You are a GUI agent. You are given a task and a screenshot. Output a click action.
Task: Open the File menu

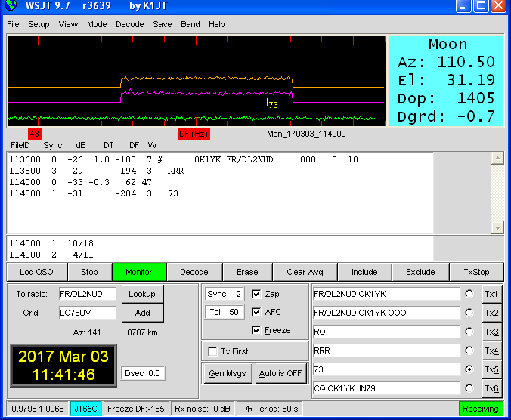[x=13, y=24]
